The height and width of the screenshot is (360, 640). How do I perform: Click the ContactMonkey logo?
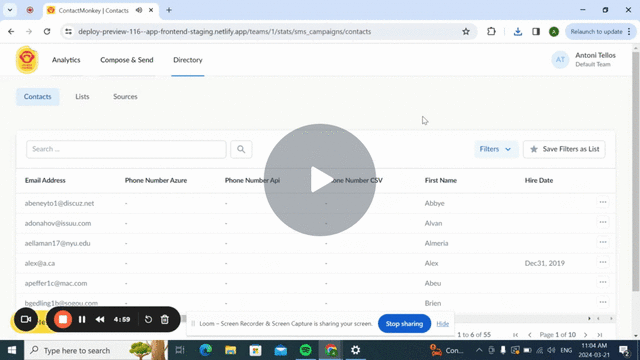(27, 60)
